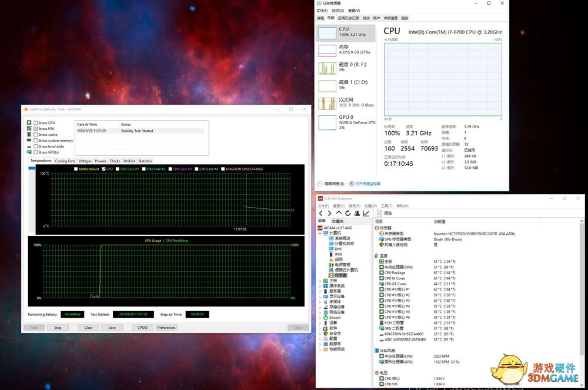This screenshot has width=588, height=390.
Task: Expand the 存储设备 tree node
Action: coord(320,307)
